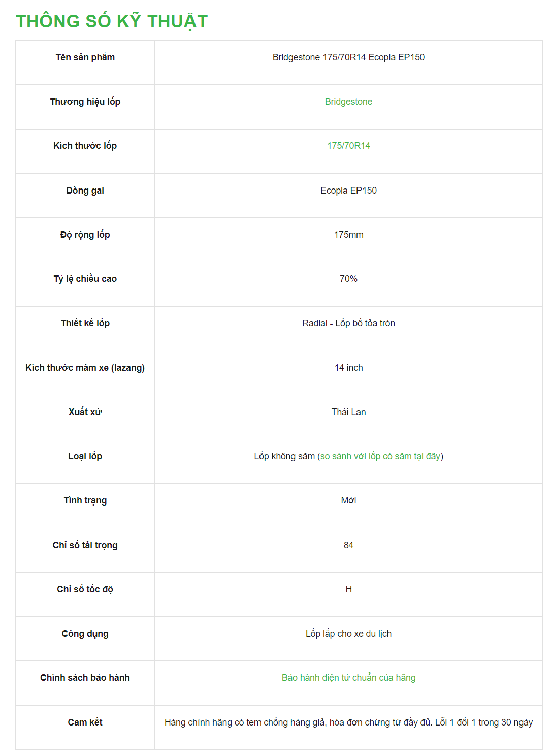
Task: Click the Radial - Lốp bố tỏa tròn cell
Action: click(348, 323)
